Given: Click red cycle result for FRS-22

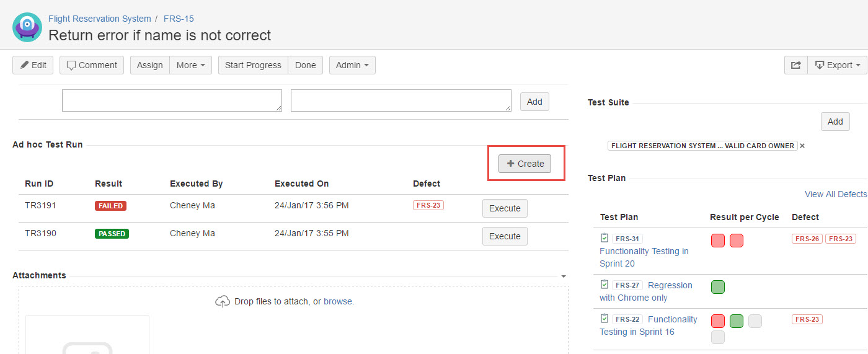Looking at the screenshot, I should 718,321.
